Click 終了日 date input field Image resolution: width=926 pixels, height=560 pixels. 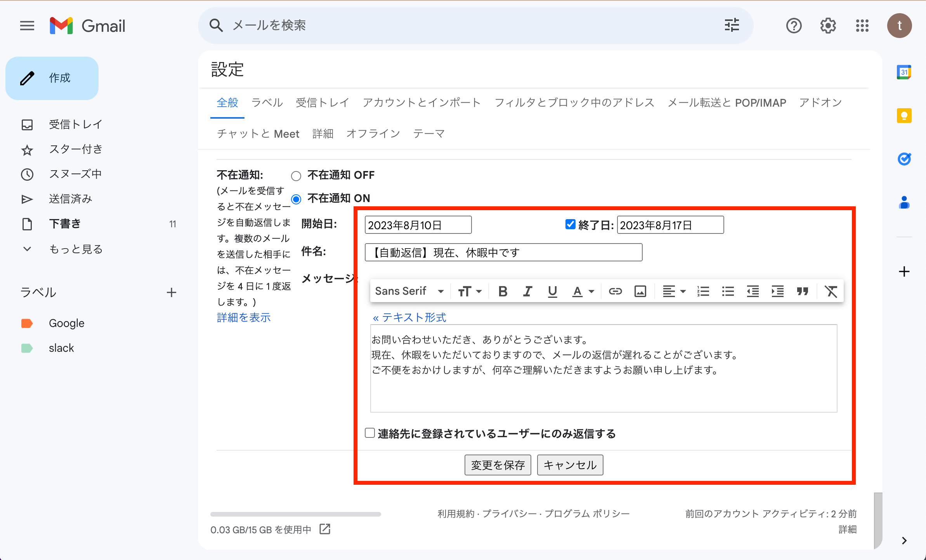coord(670,225)
